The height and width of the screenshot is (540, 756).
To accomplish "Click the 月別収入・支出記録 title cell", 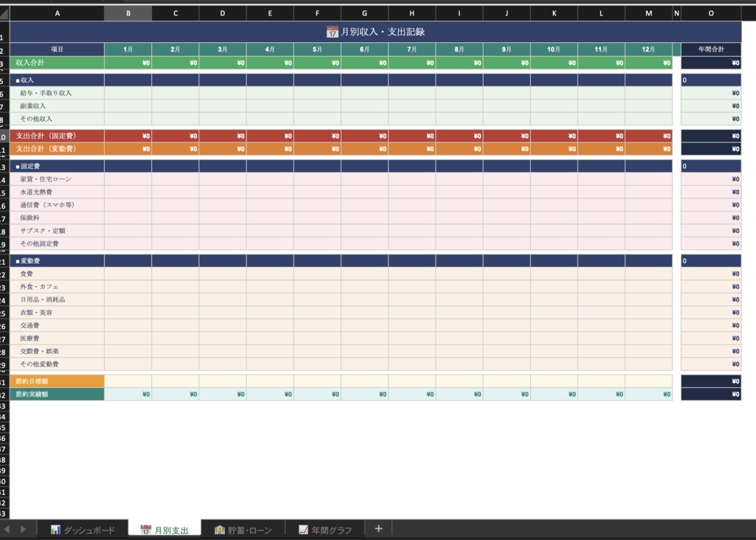I will pyautogui.click(x=376, y=32).
